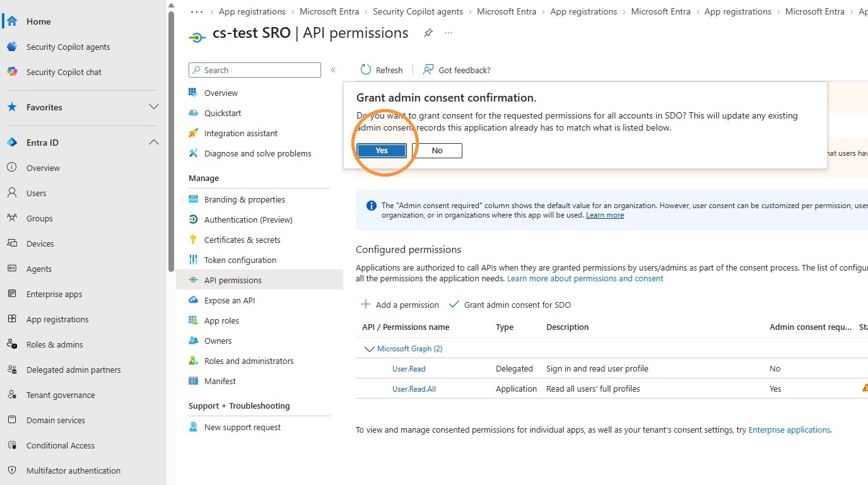Click the Security Copilot agents breadcrumb

pos(418,11)
